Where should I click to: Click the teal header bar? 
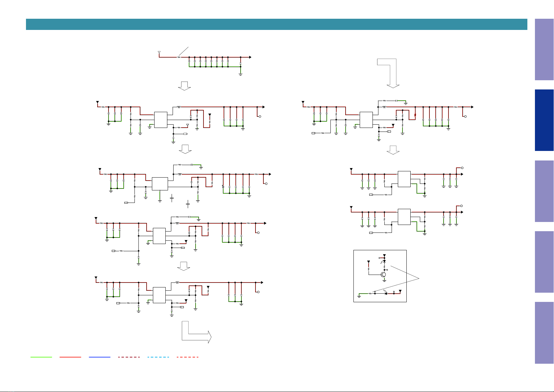tap(277, 24)
